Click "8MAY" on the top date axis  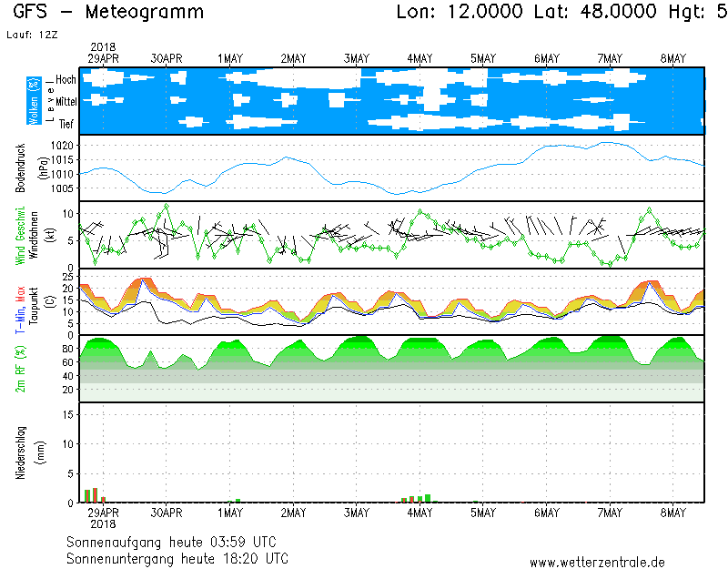pos(673,59)
